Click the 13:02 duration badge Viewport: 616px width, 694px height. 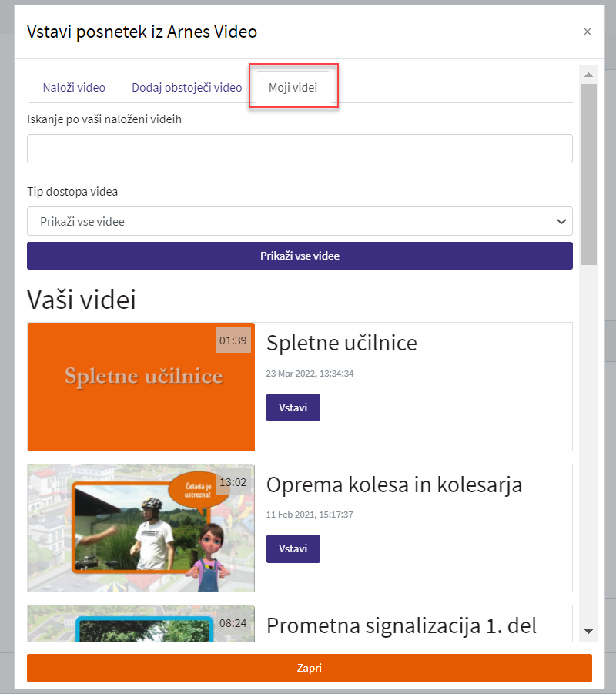pyautogui.click(x=233, y=481)
